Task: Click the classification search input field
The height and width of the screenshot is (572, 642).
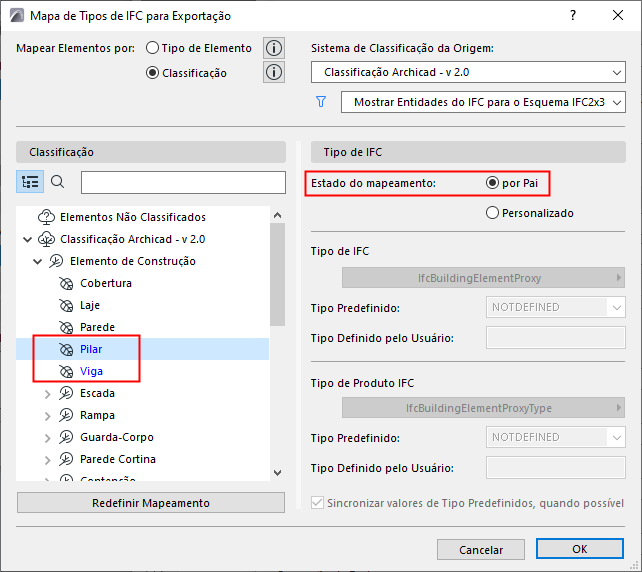Action: [x=183, y=182]
